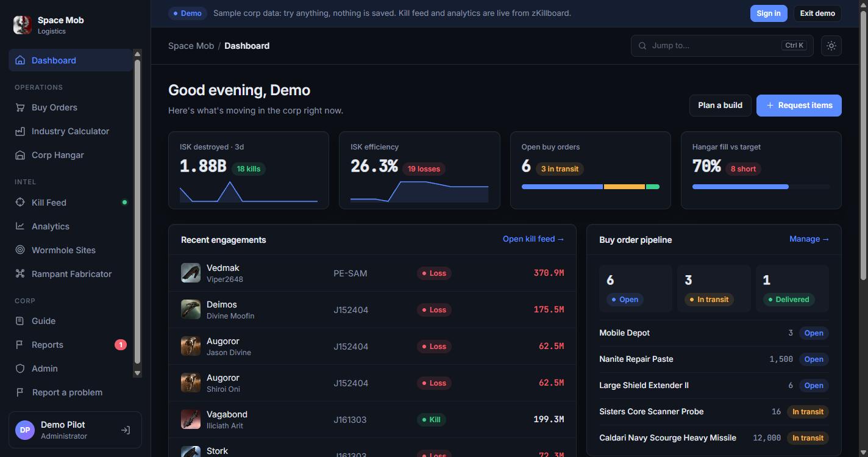
Task: Click the Space Mob corp logo
Action: click(x=23, y=25)
